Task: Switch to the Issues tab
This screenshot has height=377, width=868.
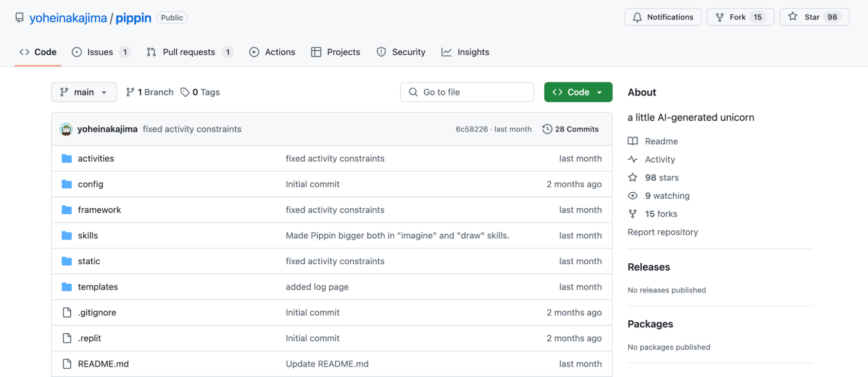Action: (x=101, y=52)
